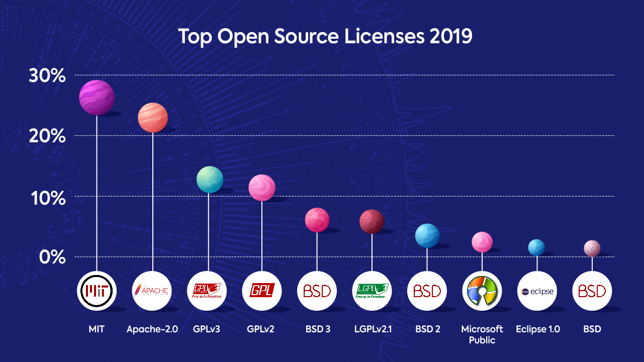The image size is (644, 362).
Task: Select the pink GPLv2 planet marker
Action: click(x=262, y=188)
